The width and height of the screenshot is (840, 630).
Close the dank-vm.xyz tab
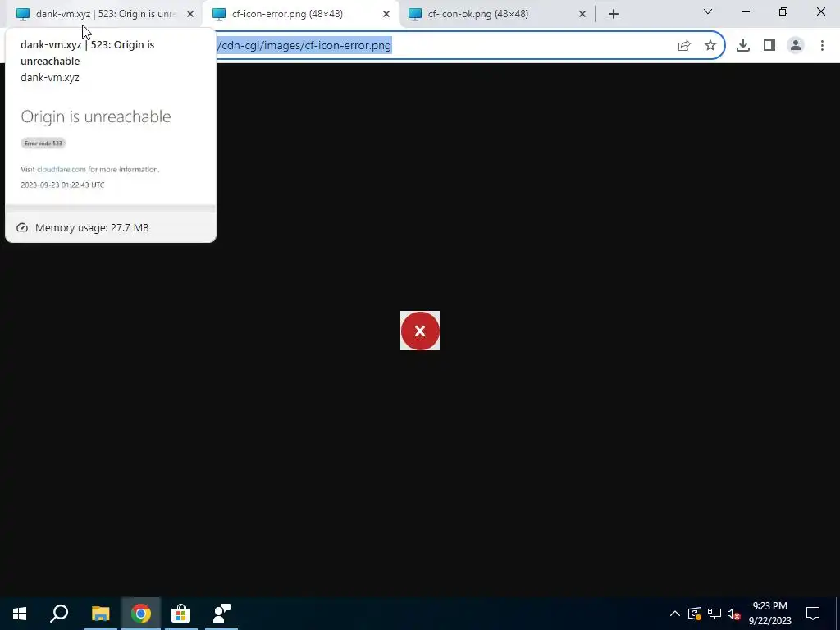click(190, 14)
